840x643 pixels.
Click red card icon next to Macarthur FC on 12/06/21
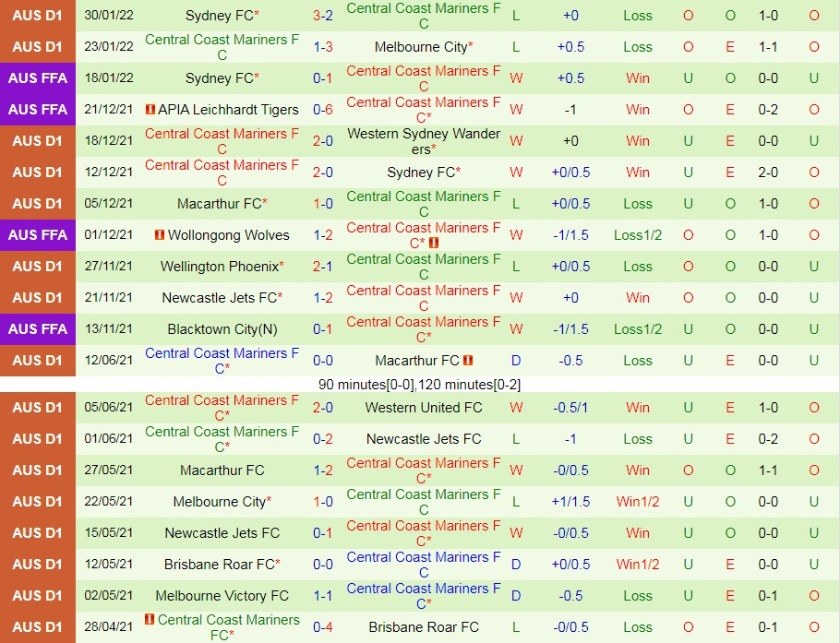[x=468, y=361]
